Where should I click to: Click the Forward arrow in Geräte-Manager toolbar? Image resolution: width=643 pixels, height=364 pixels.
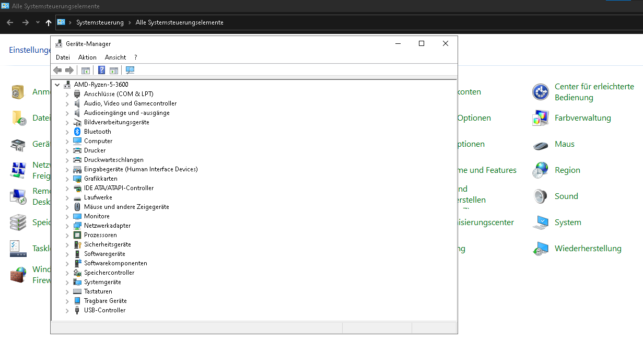[69, 70]
